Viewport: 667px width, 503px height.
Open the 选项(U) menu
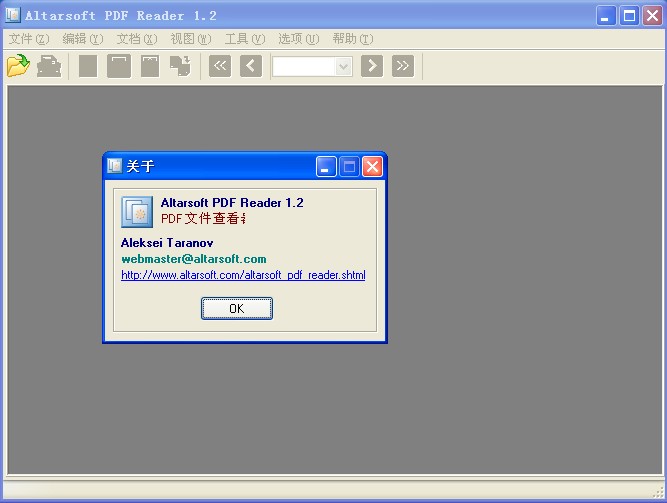tap(299, 39)
